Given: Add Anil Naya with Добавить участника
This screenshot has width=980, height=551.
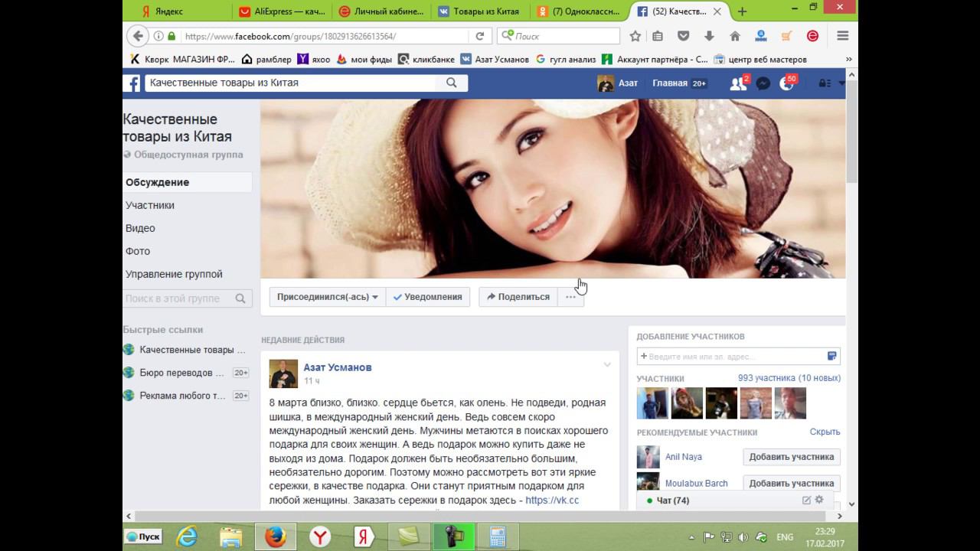Looking at the screenshot, I should tap(792, 457).
